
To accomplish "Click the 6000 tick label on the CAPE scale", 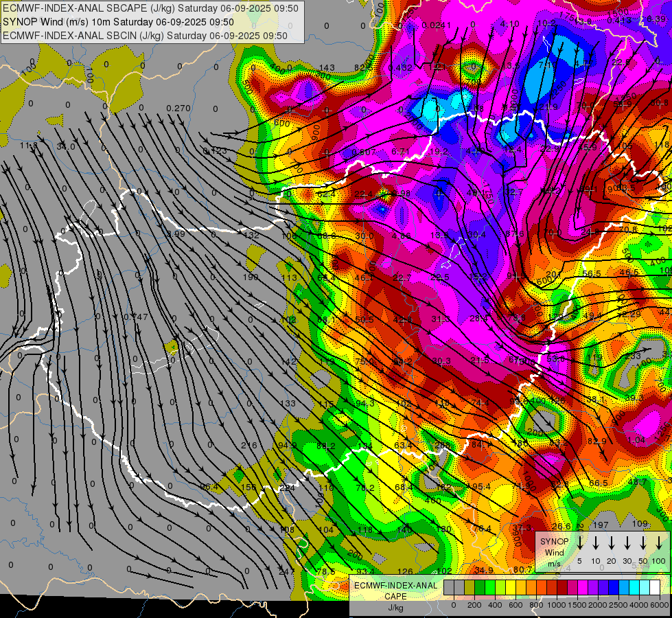I will (x=660, y=605).
